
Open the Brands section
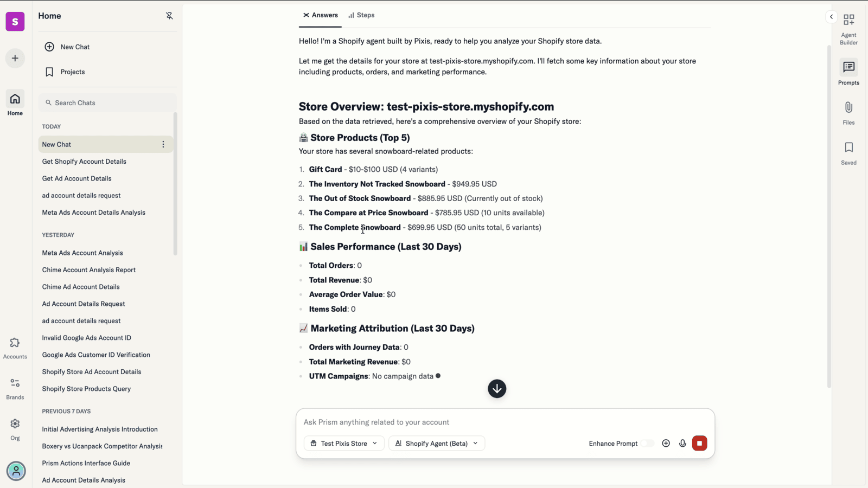[15, 387]
